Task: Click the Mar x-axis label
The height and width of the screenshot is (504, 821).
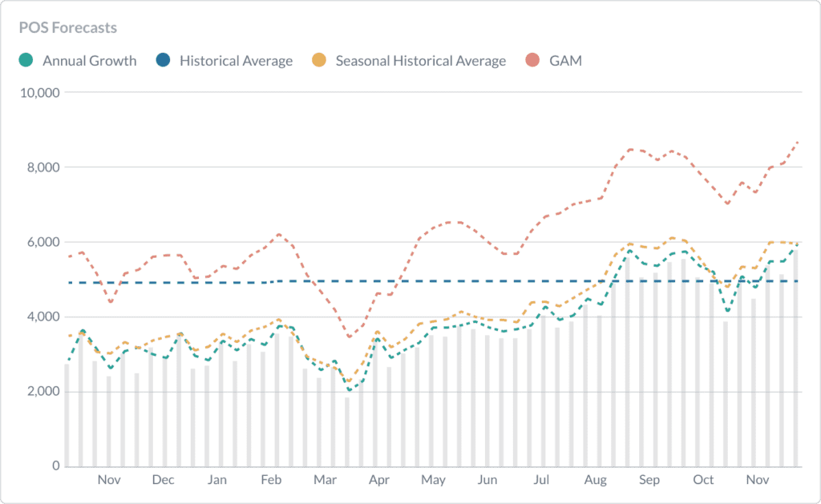Action: [x=325, y=480]
